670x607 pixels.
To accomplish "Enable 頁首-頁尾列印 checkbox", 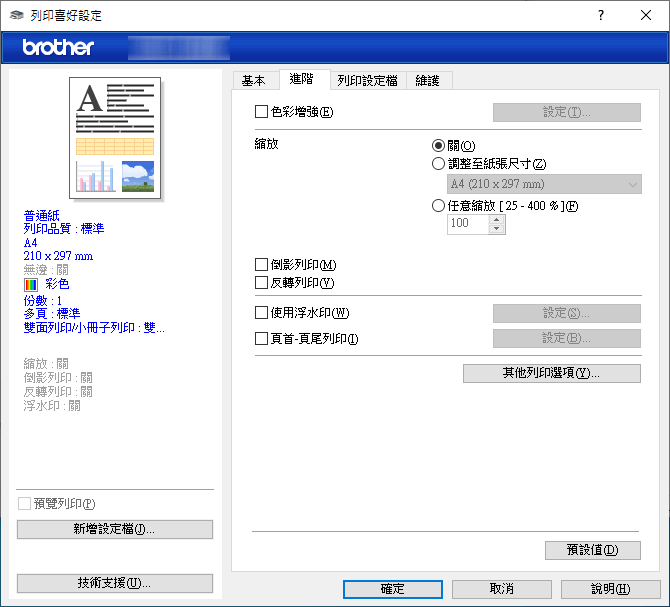I will click(261, 339).
